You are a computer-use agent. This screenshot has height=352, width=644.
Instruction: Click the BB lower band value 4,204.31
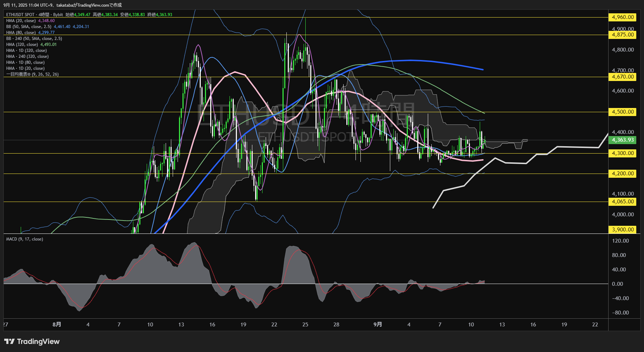pos(81,27)
